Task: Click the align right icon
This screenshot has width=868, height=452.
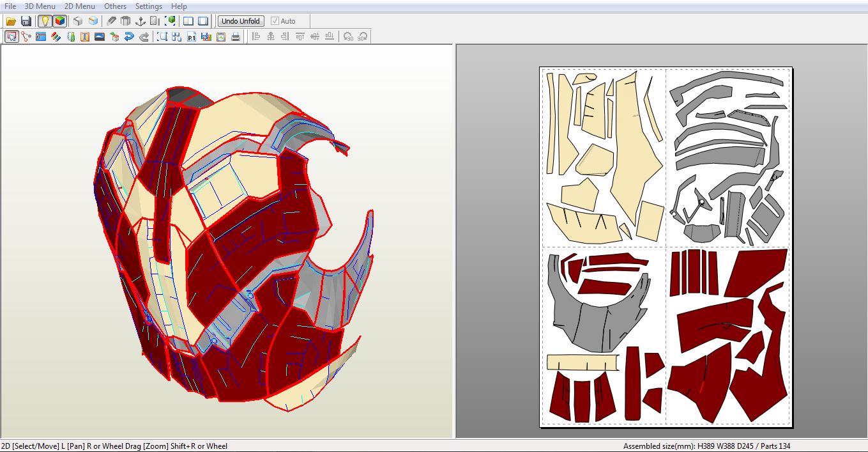Action: pyautogui.click(x=286, y=36)
